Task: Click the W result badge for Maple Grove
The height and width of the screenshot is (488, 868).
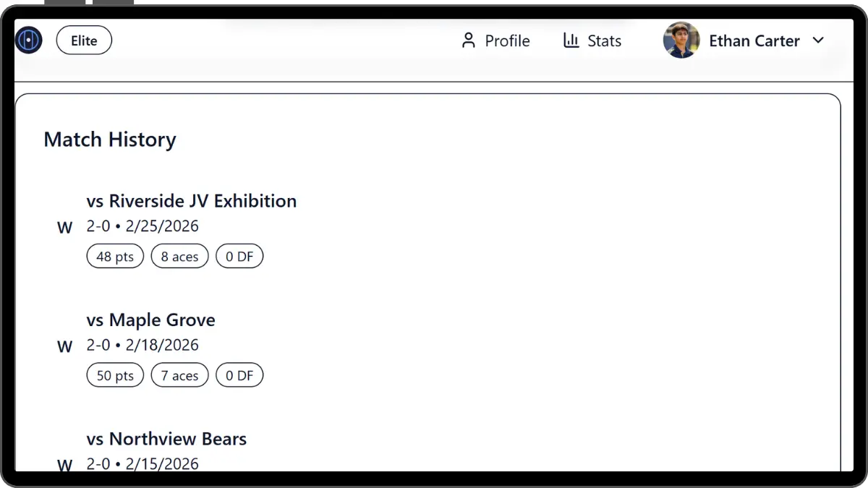Action: (x=65, y=347)
